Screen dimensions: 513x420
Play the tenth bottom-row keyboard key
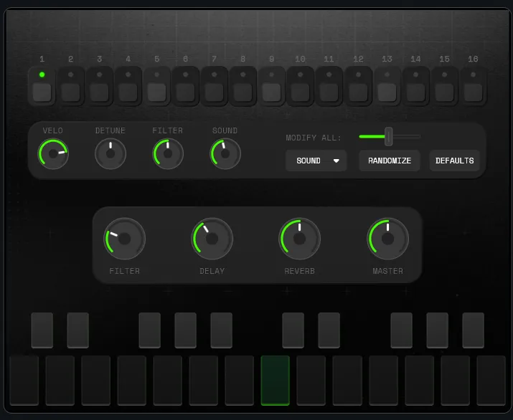point(347,381)
